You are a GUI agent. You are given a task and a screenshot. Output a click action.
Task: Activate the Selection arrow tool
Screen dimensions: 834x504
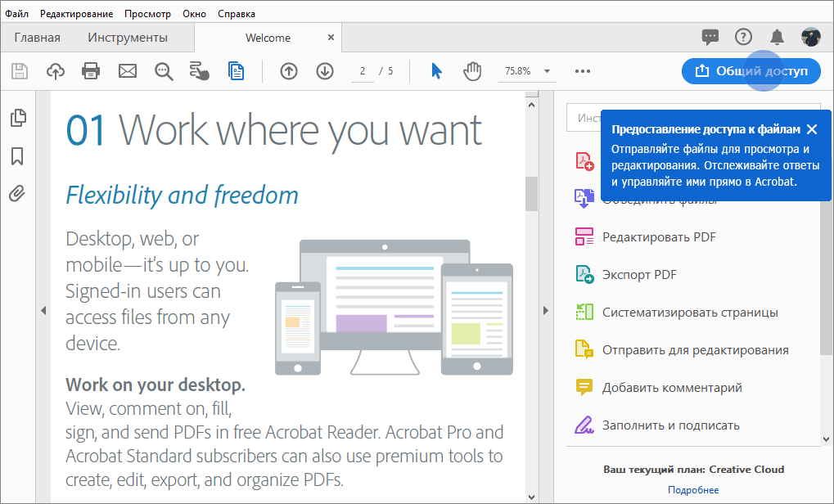[x=436, y=71]
